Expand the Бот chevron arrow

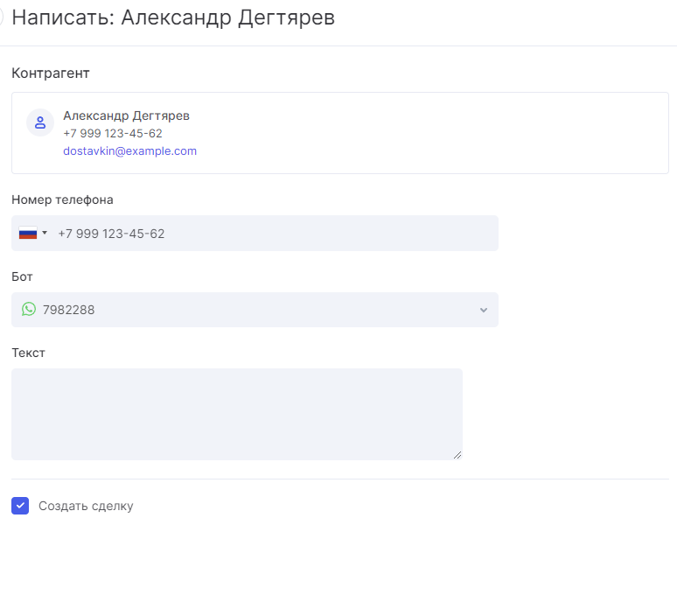coord(484,310)
